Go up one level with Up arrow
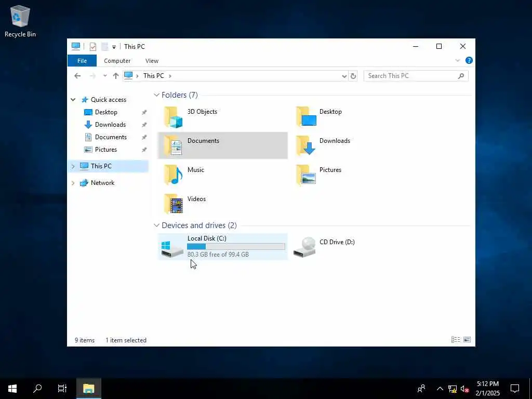532x399 pixels. (116, 76)
